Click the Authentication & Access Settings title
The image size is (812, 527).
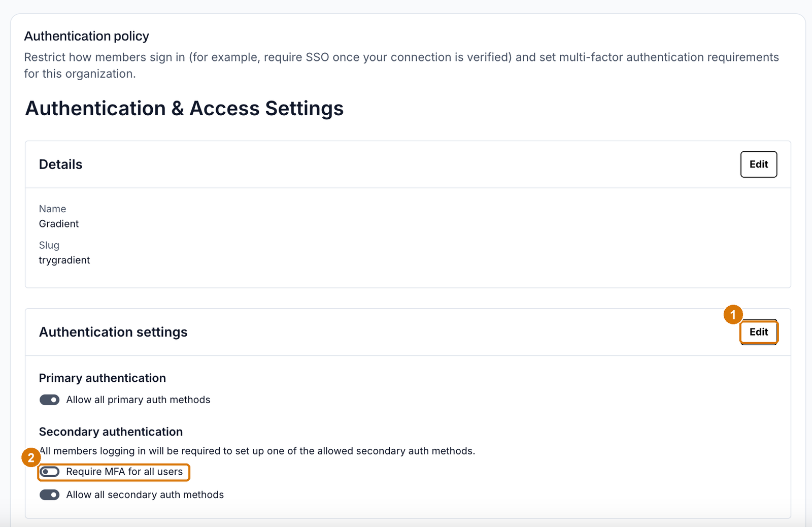pos(185,109)
